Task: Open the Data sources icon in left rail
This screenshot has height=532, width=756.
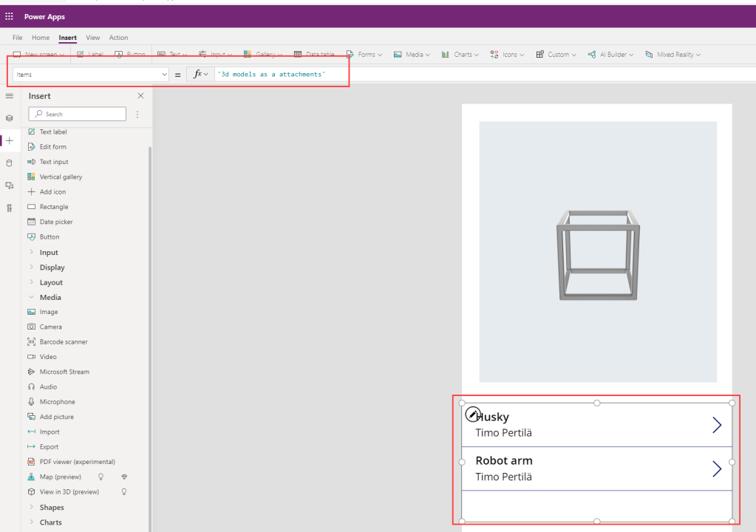Action: tap(10, 163)
